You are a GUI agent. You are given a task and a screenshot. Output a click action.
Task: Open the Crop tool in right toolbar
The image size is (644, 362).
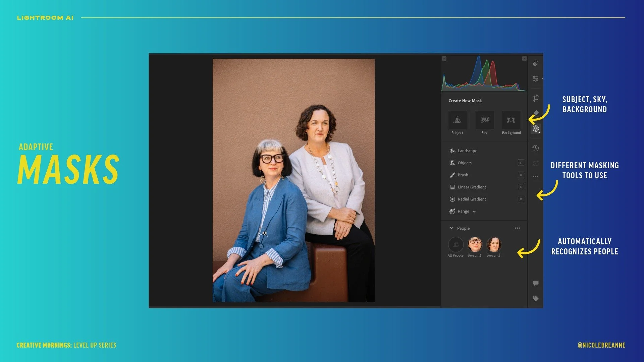point(536,98)
